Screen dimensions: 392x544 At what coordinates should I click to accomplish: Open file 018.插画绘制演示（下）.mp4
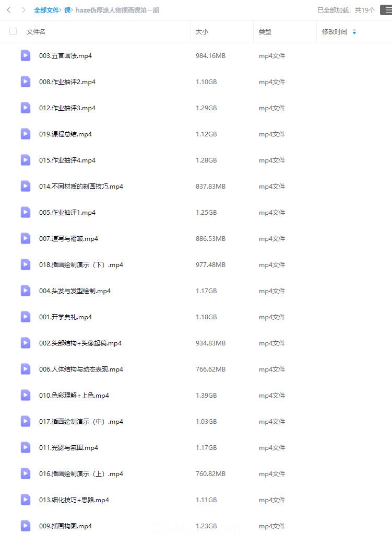81,265
